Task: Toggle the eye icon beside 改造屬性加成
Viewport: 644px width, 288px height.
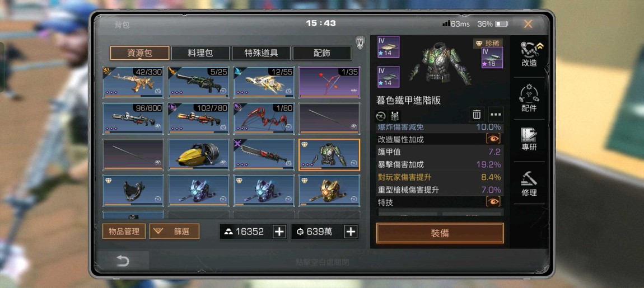Action: 493,139
